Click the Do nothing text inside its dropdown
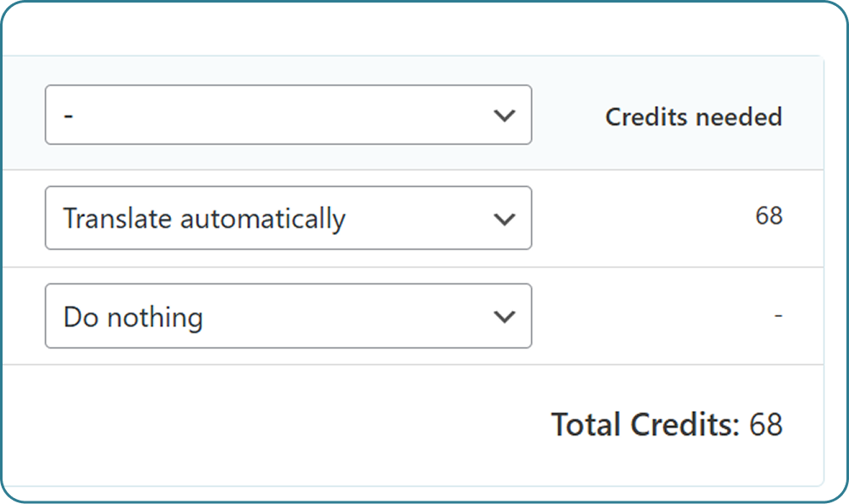This screenshot has height=504, width=849. [133, 317]
